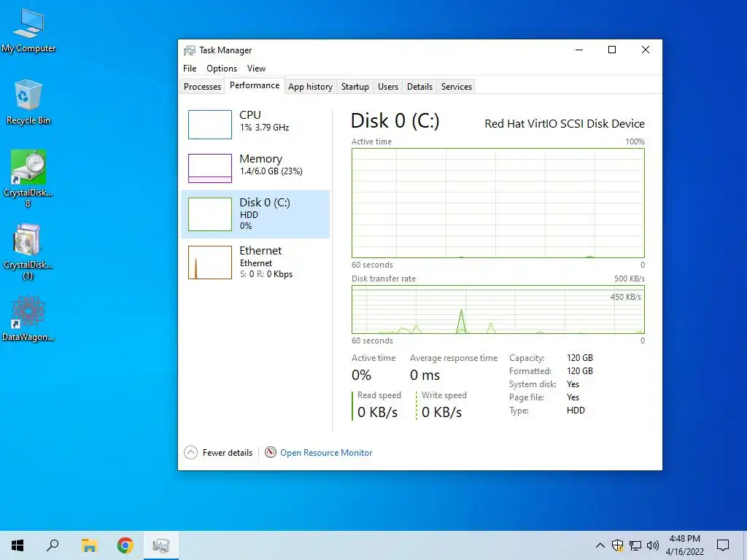
Task: Switch to the Details tab
Action: pos(419,87)
